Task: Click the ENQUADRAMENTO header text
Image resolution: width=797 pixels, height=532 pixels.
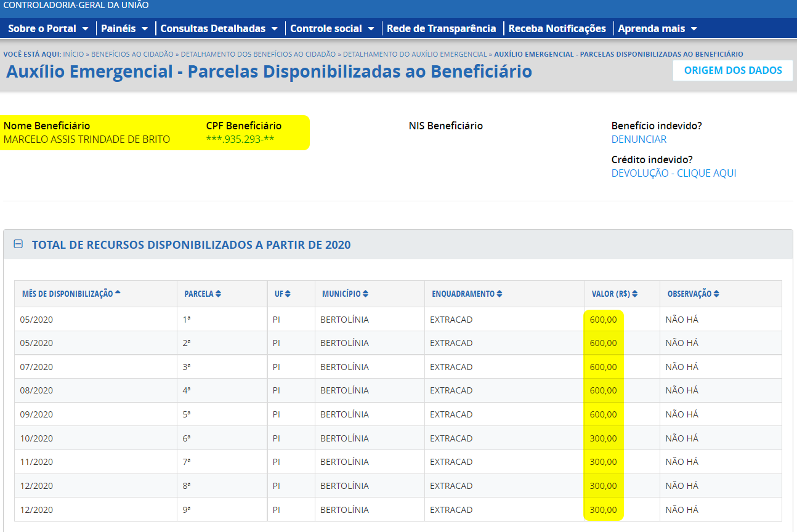Action: pyautogui.click(x=463, y=294)
